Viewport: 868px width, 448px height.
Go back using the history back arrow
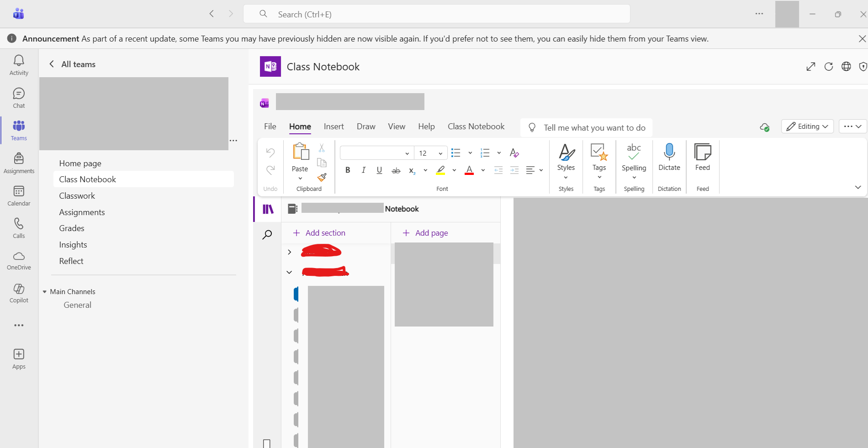(x=212, y=14)
